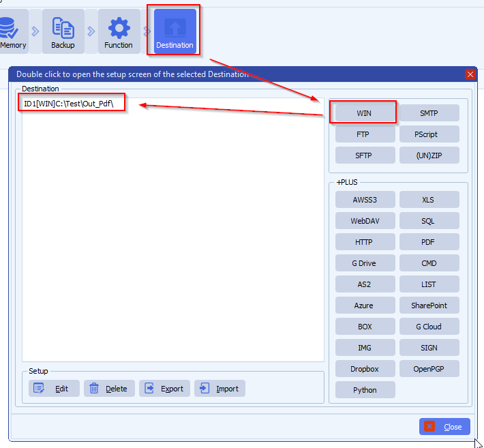Screen dimensions: 484x448
Task: Add an AWSS3 destination
Action: tap(365, 200)
